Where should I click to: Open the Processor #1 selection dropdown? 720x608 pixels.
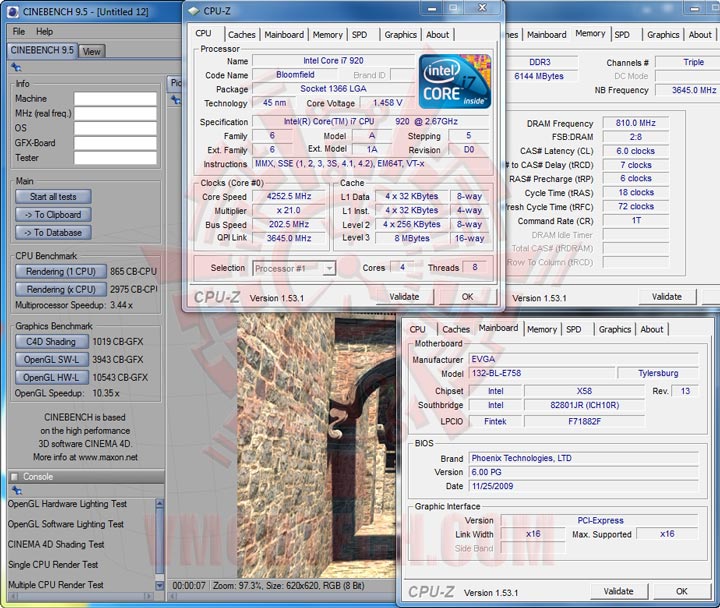(294, 268)
